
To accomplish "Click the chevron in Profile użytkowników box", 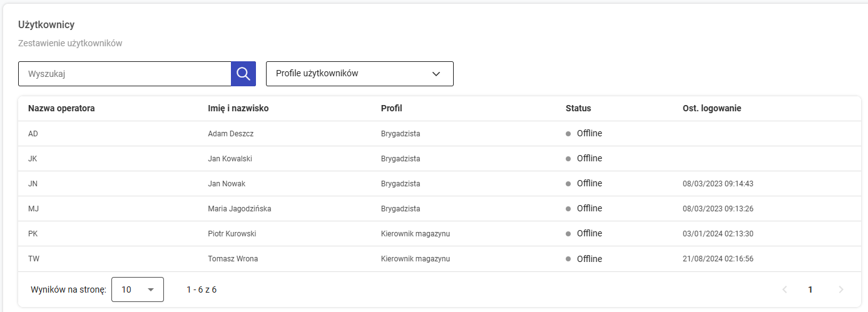I will [436, 74].
